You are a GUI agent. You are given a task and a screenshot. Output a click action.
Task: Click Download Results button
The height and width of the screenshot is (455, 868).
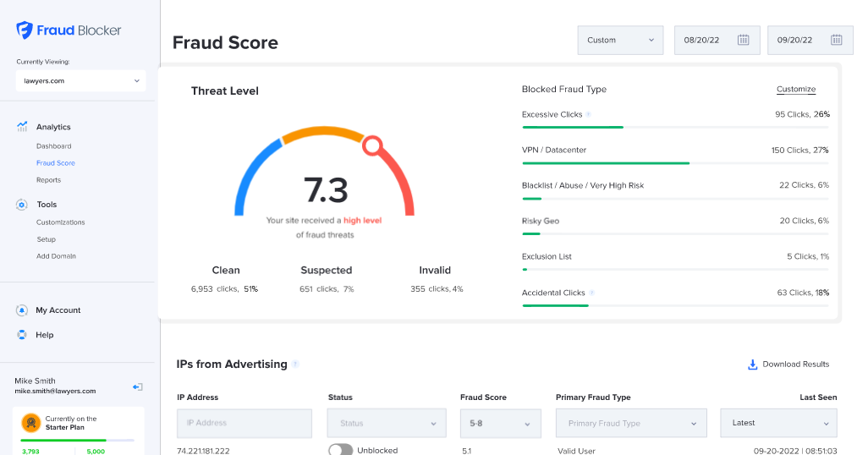point(788,365)
